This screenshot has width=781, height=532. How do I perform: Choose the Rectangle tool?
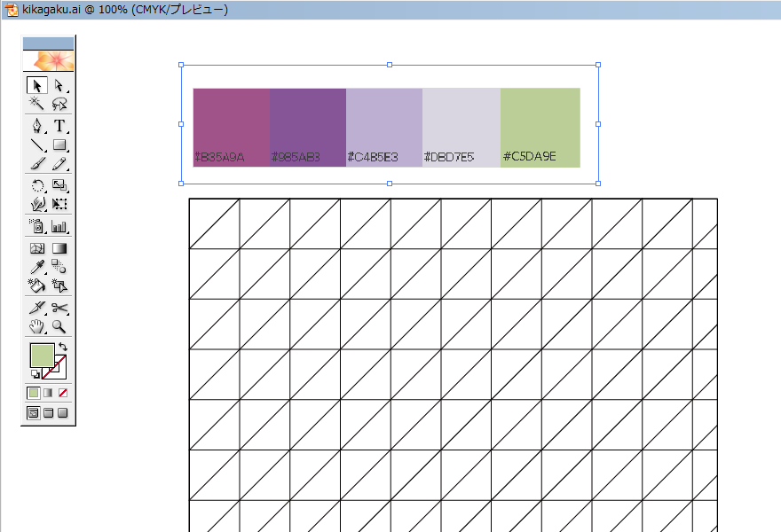point(59,145)
